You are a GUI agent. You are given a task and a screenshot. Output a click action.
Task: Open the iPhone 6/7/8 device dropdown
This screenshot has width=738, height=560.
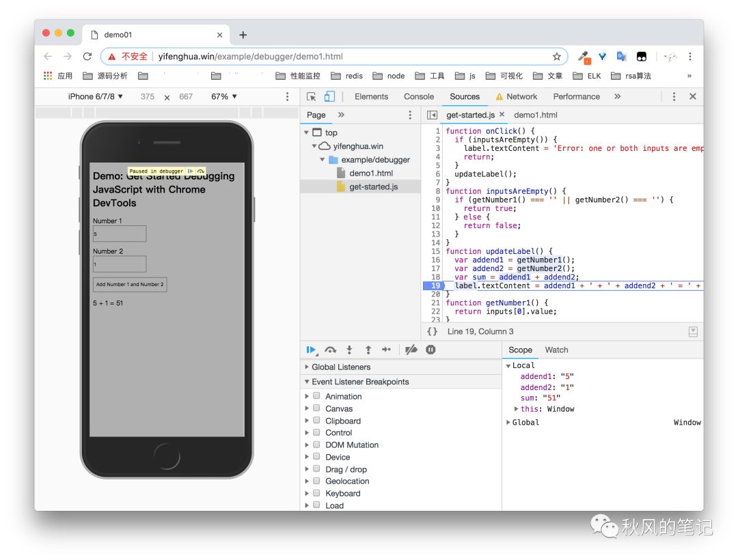[96, 96]
